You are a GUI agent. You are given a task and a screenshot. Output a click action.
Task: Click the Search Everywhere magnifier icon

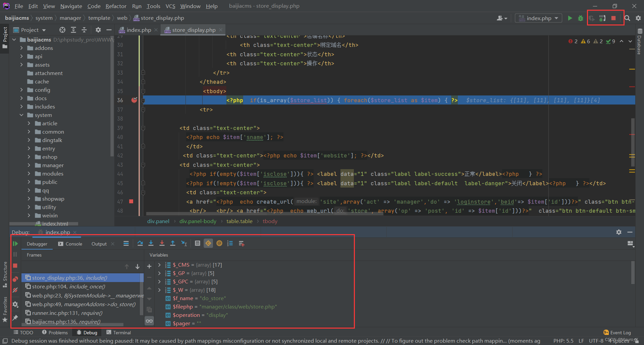627,18
